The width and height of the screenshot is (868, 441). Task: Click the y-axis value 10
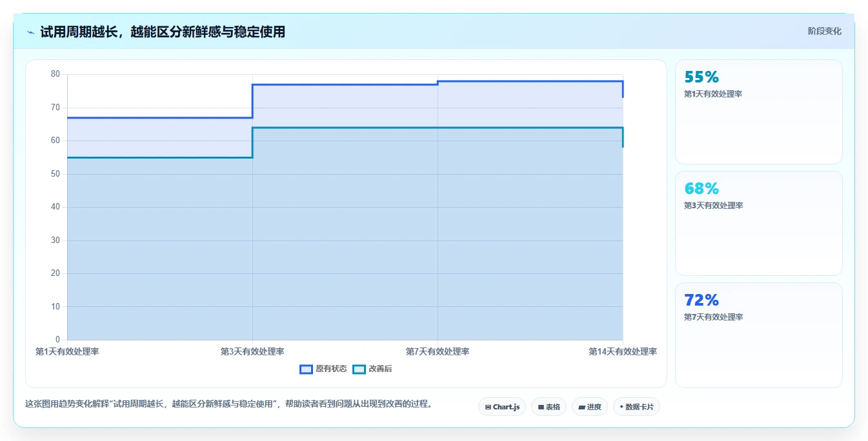56,307
